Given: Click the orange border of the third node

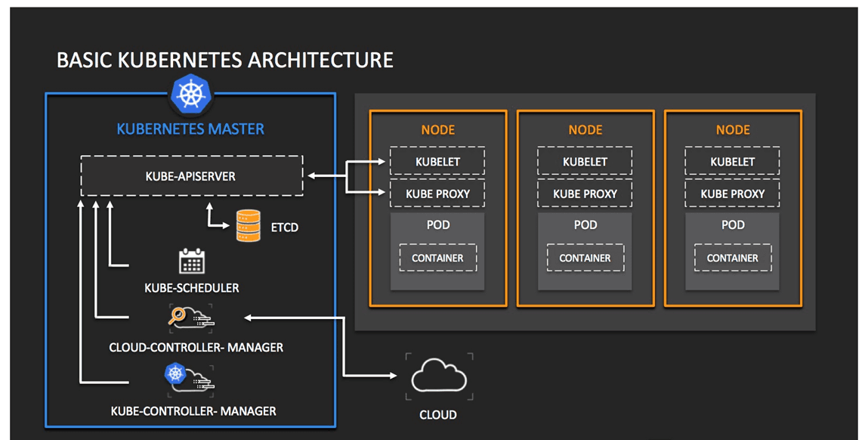Looking at the screenshot, I should tap(664, 208).
